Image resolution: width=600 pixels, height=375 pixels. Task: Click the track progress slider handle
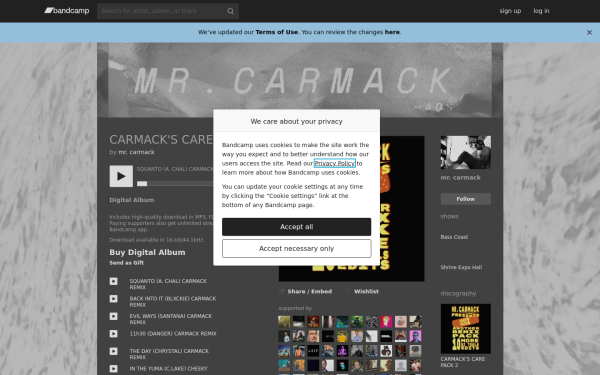tap(142, 184)
